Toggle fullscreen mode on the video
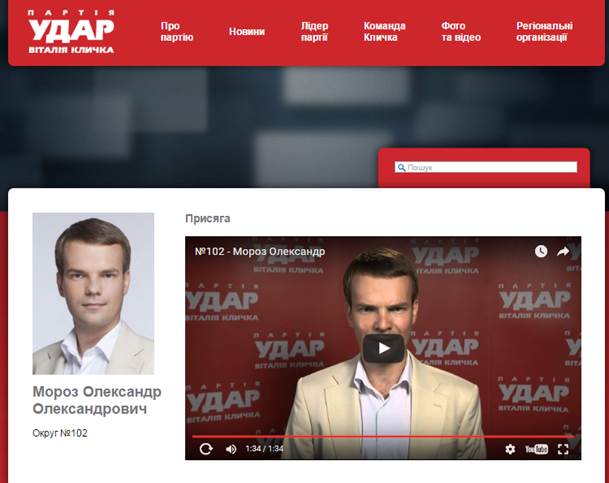Screen dimensions: 609x483 point(563,449)
